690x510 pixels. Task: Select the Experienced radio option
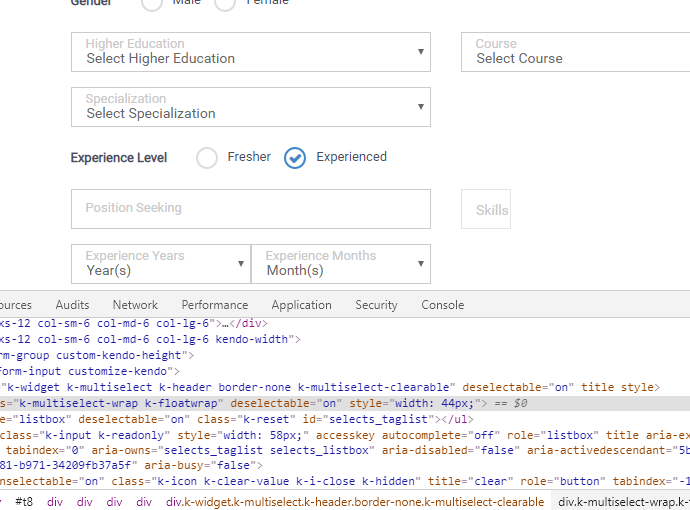(295, 158)
